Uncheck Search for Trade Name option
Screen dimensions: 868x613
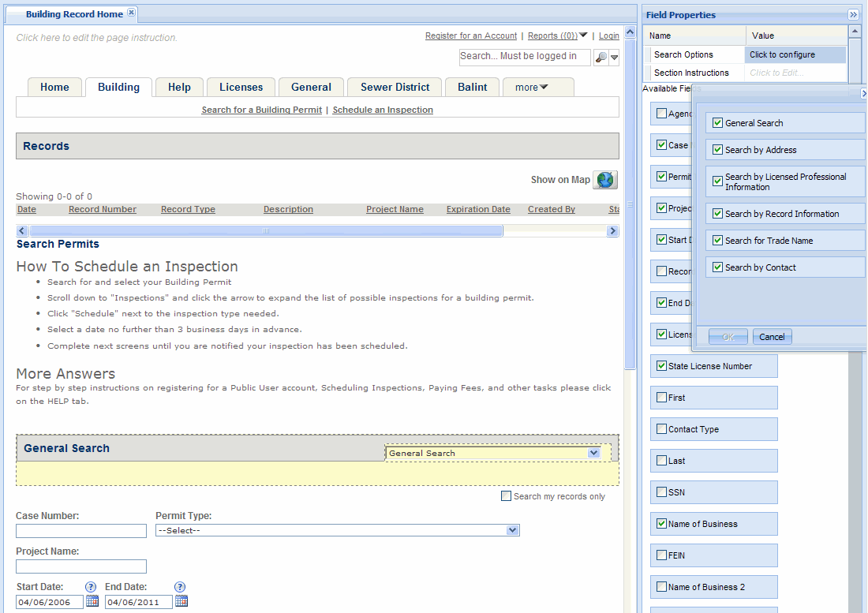[x=717, y=241]
